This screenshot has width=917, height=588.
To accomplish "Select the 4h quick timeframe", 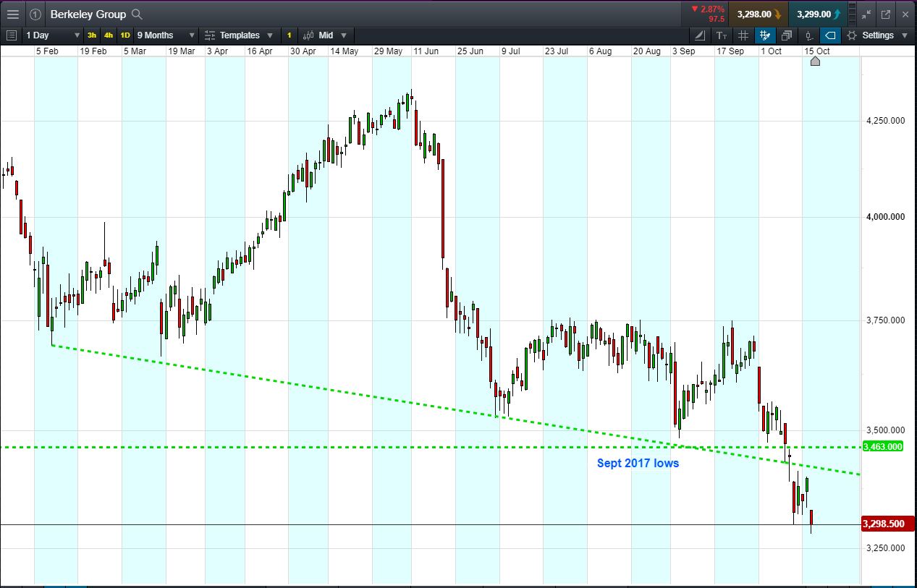I will point(109,35).
